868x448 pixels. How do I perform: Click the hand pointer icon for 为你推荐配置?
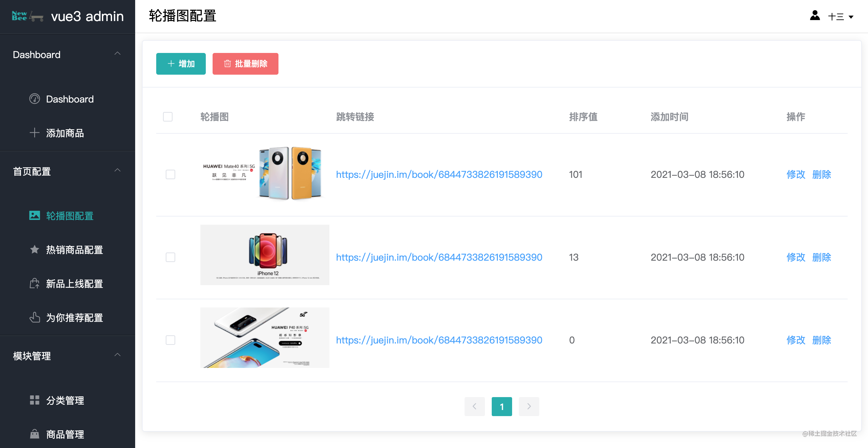[35, 317]
